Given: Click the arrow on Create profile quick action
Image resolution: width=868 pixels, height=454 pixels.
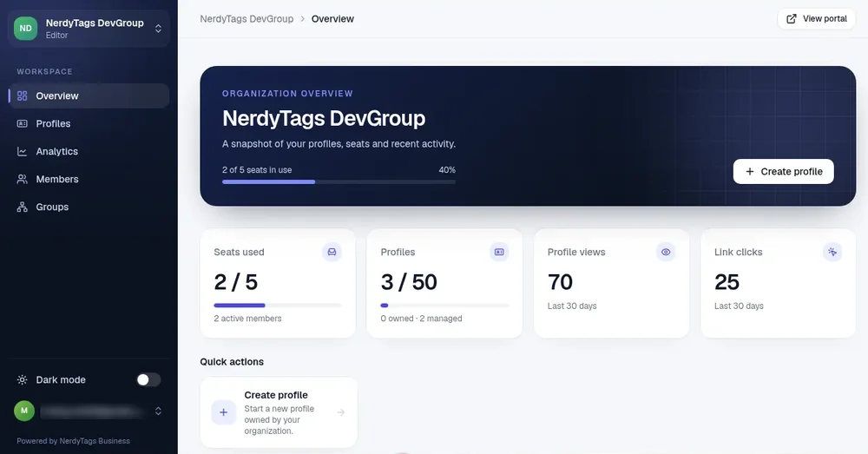Looking at the screenshot, I should (341, 412).
